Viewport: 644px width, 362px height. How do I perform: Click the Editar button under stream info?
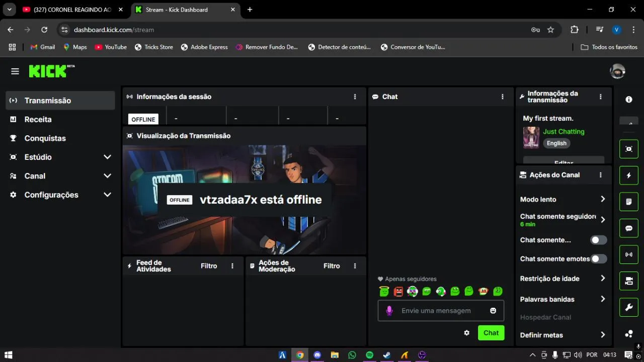563,161
